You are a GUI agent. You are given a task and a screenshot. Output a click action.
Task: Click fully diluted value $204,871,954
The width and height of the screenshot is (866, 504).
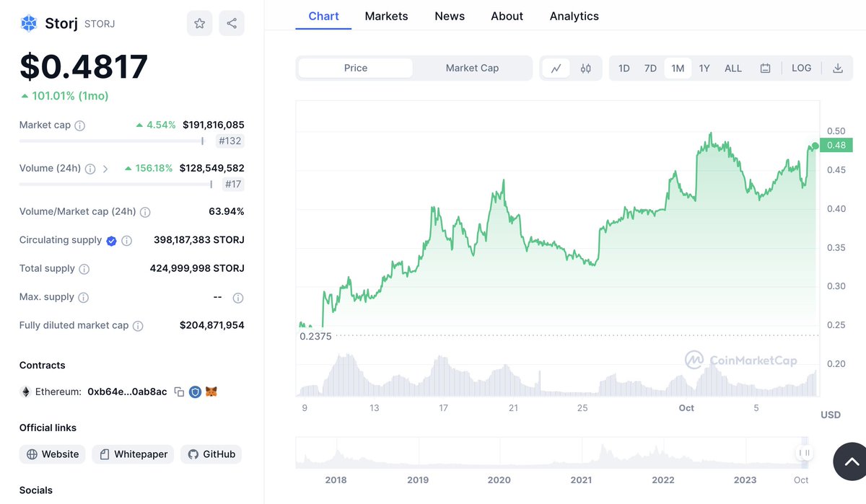(x=212, y=325)
